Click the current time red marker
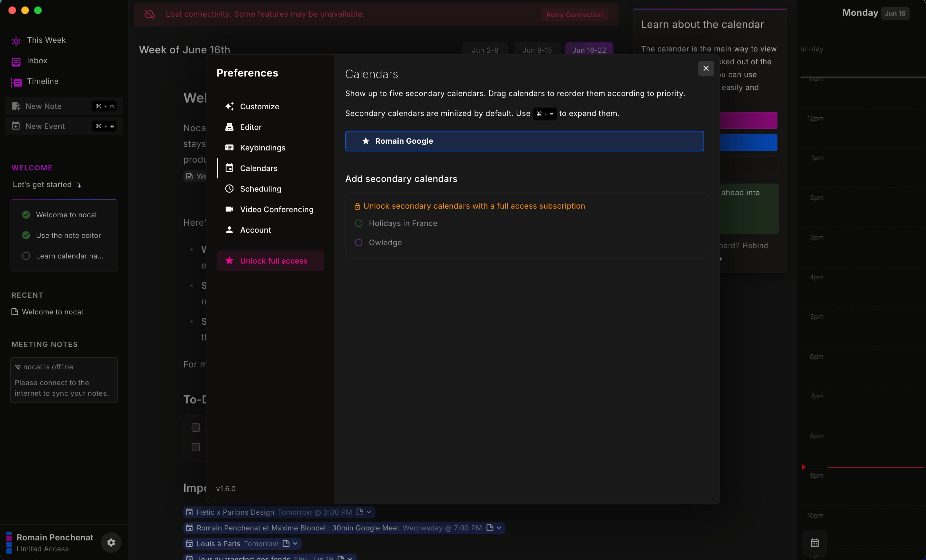The width and height of the screenshot is (926, 560). tap(803, 467)
